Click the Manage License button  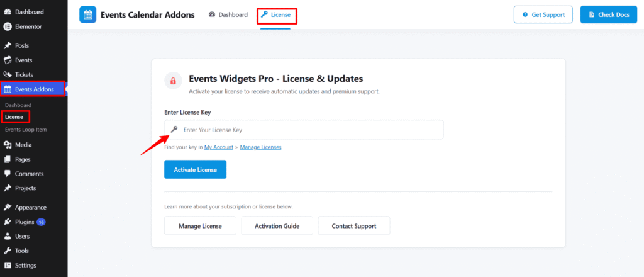200,225
